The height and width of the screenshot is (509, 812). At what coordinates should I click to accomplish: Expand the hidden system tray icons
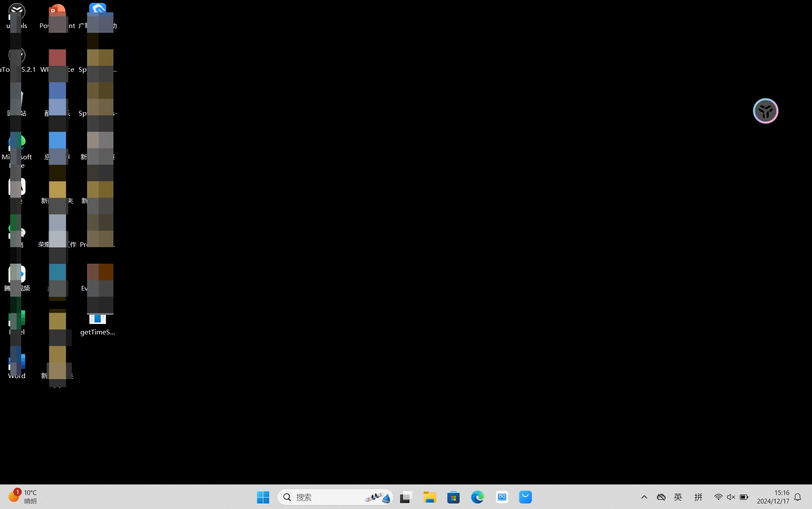[x=644, y=497]
